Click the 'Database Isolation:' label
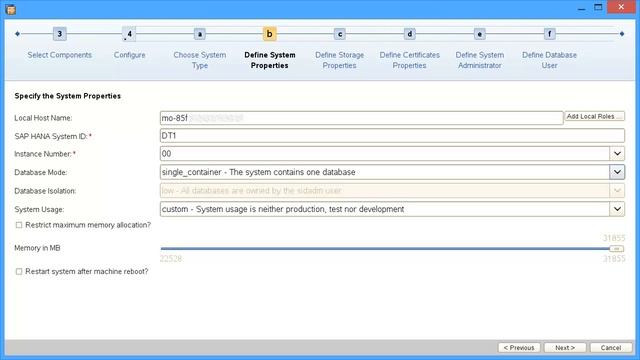Image resolution: width=640 pixels, height=360 pixels. 45,191
